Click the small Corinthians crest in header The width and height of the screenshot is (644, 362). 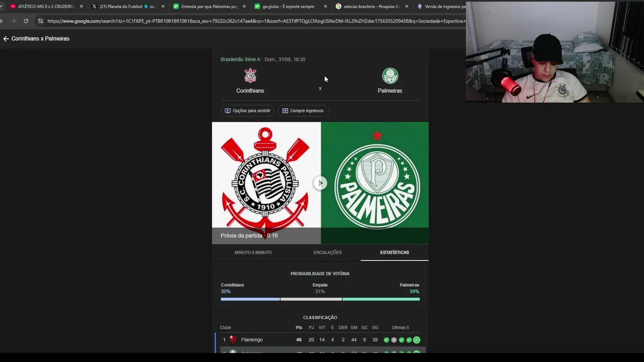(250, 76)
